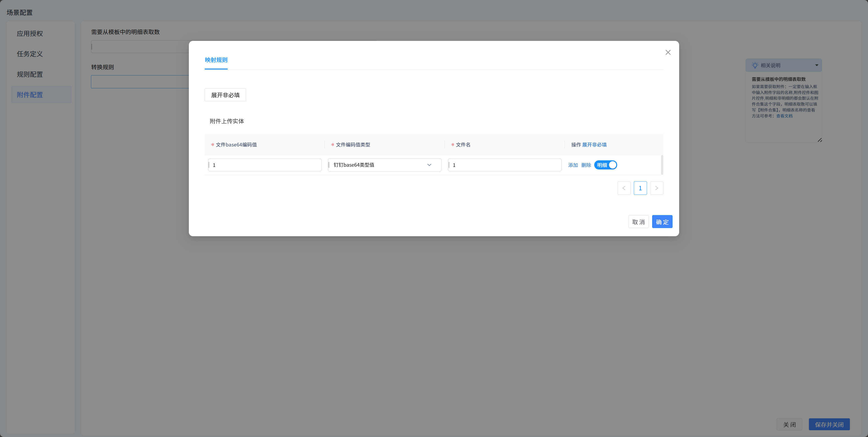Go to previous page arrow
The width and height of the screenshot is (868, 437).
(x=624, y=188)
